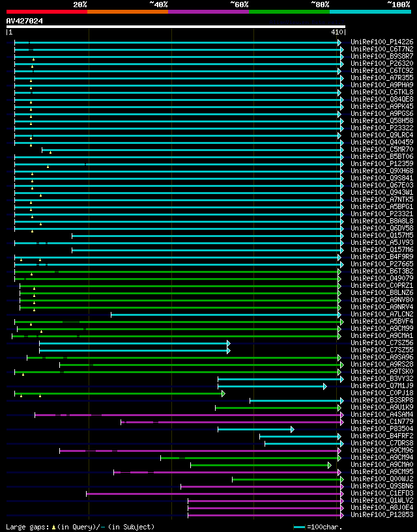Click the arrowhead ending the UniRef100_C7SZ56 alignment
The height and width of the screenshot is (532, 417).
coord(229,343)
